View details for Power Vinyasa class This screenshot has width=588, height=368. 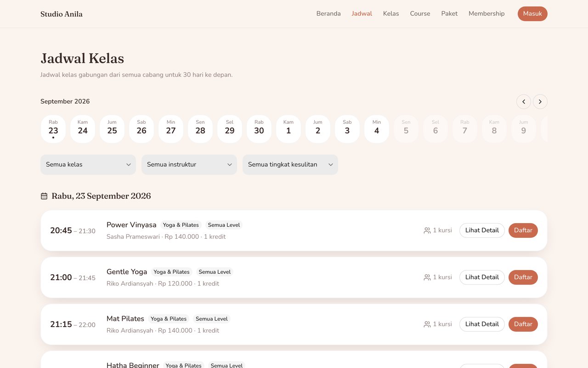coord(482,230)
